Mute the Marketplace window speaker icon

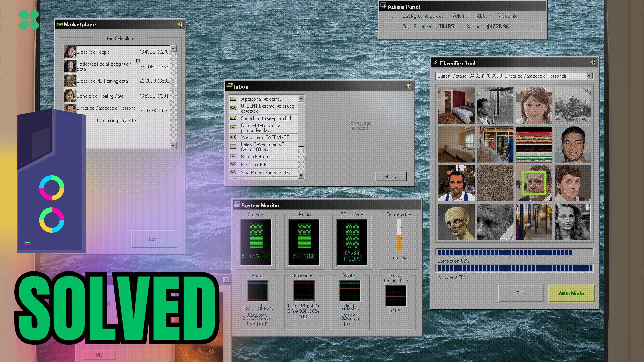(x=180, y=24)
